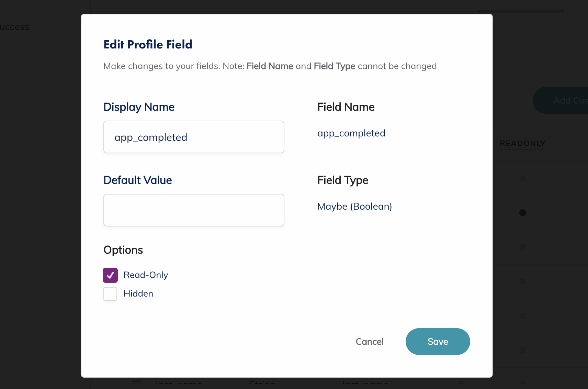Click the Read-Only option label

pyautogui.click(x=146, y=275)
